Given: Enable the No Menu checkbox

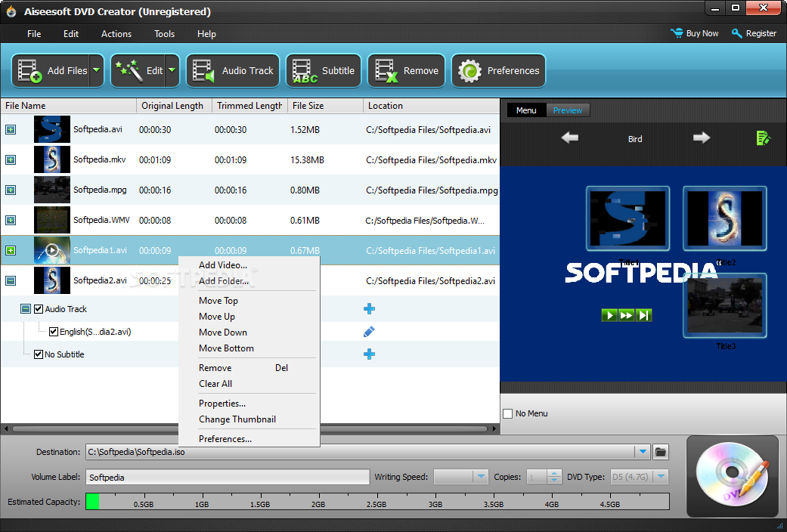Looking at the screenshot, I should coord(508,413).
